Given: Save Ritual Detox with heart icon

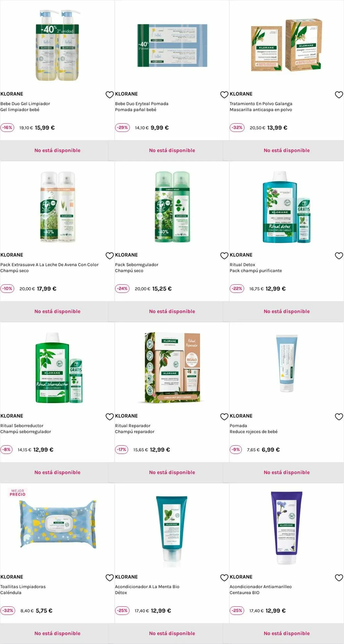Looking at the screenshot, I should click(339, 256).
